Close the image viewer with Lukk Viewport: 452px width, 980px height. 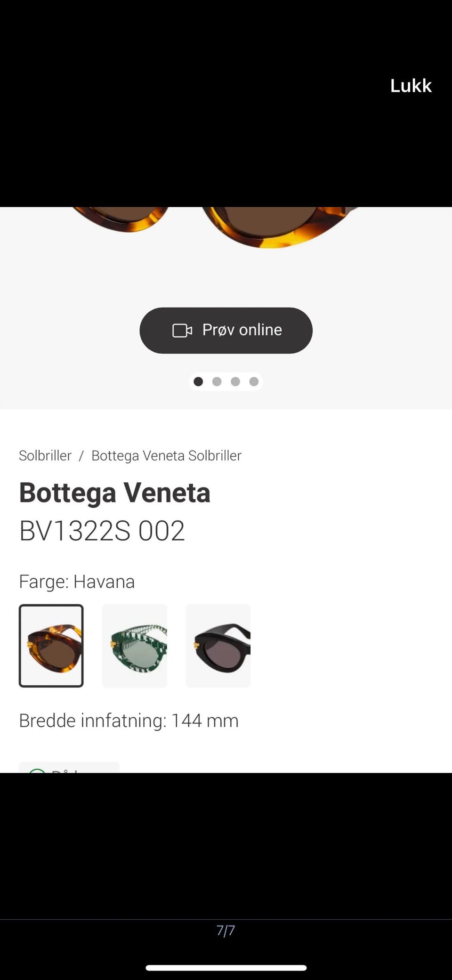point(411,86)
